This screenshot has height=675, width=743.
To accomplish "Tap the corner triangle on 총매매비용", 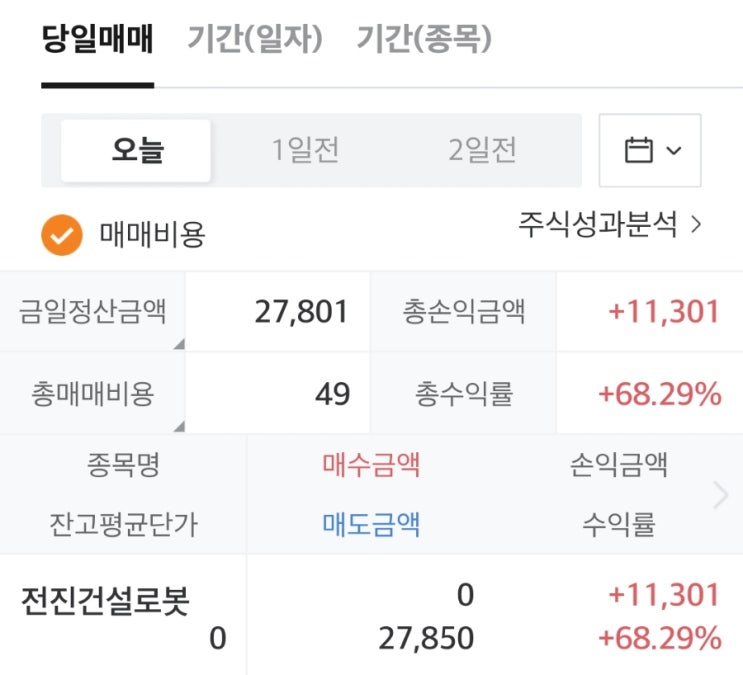I will [x=178, y=426].
